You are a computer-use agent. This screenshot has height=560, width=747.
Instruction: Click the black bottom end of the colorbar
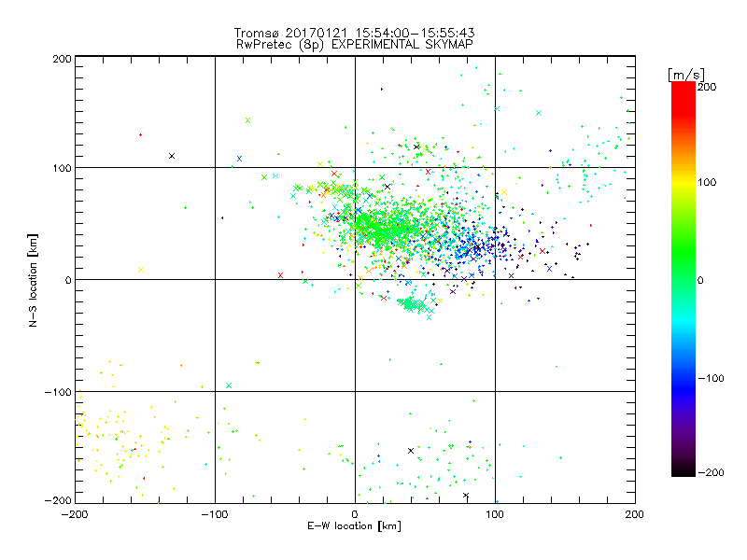tap(684, 470)
